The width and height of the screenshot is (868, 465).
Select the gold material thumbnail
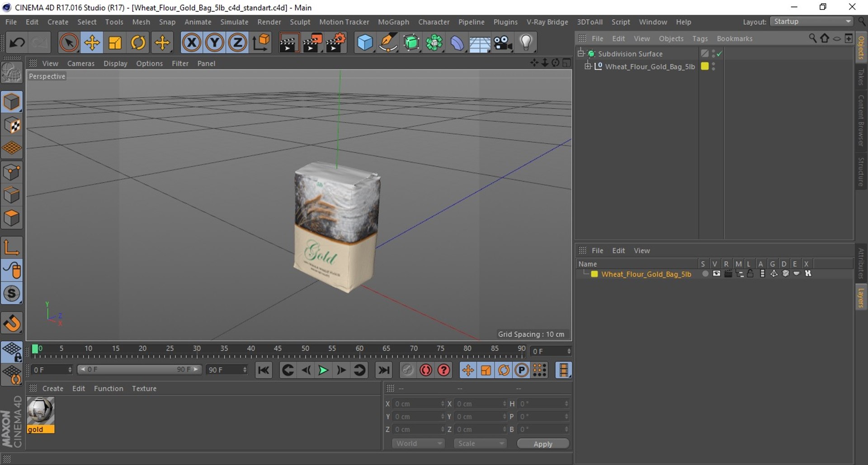point(41,411)
